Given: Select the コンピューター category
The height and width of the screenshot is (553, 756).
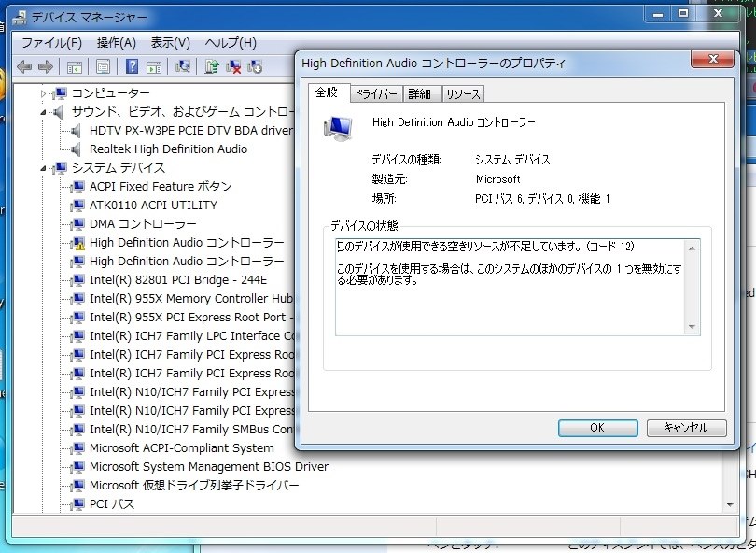Looking at the screenshot, I should tap(110, 93).
